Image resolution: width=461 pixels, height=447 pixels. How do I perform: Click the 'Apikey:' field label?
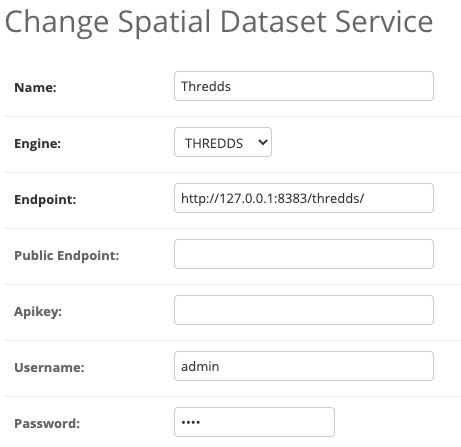(x=38, y=312)
